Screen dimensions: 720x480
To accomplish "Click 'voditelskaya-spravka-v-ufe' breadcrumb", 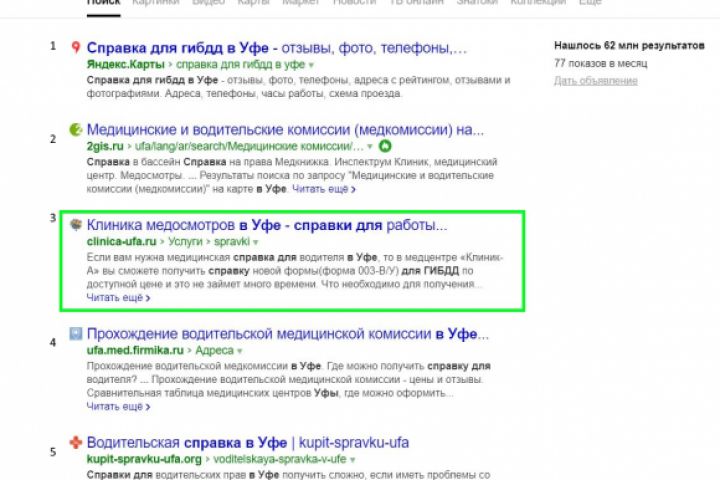I will point(280,459).
